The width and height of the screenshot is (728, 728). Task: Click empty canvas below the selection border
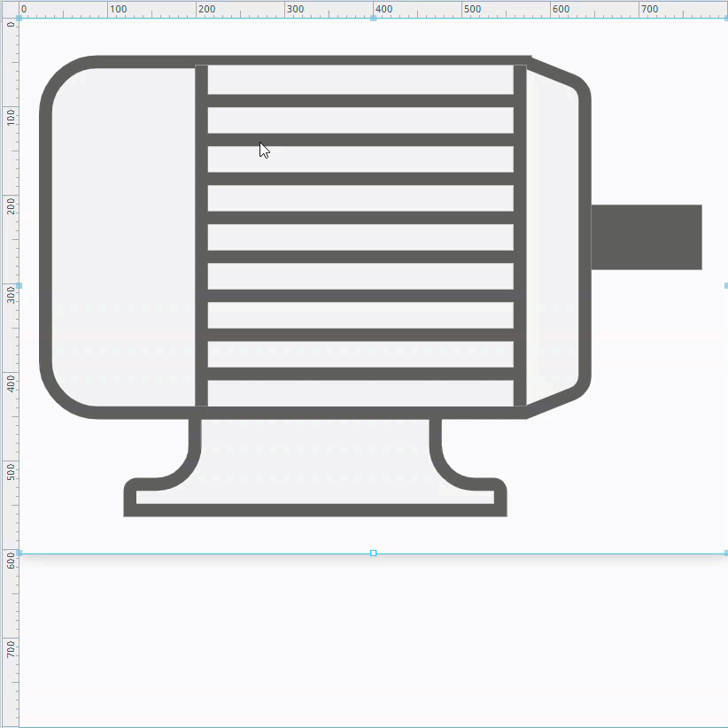372,638
